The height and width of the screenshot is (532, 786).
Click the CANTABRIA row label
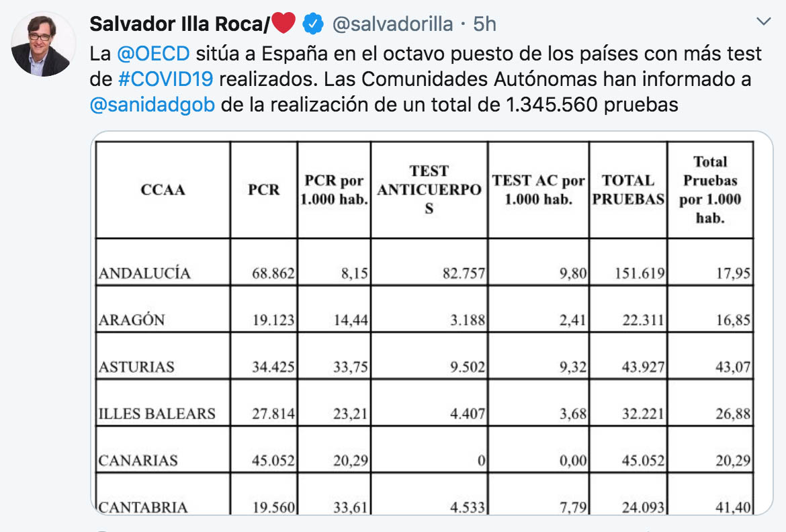pos(143,507)
